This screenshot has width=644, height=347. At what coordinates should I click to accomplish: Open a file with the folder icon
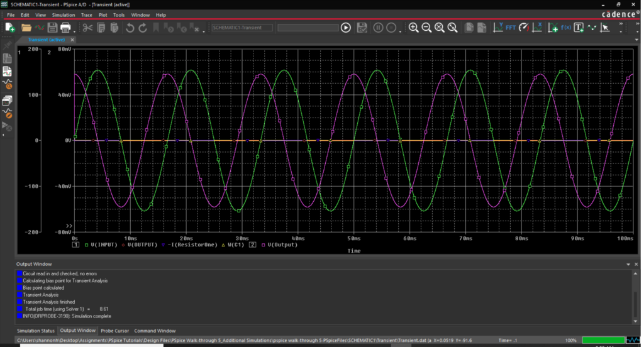click(26, 28)
